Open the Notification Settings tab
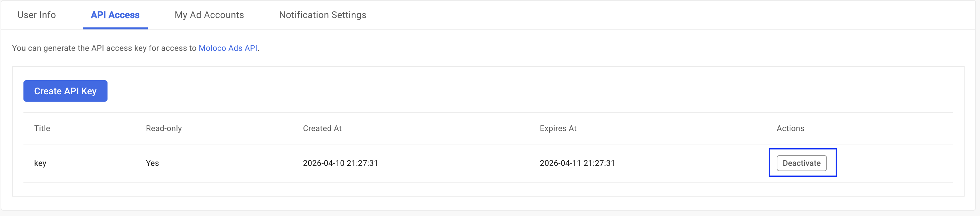This screenshot has width=980, height=216. pos(323,15)
